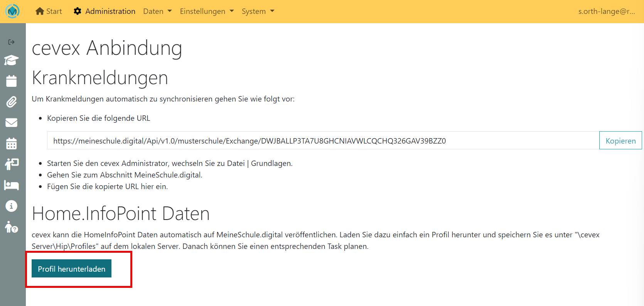Open the person with question mark icon
The image size is (644, 306).
11,227
